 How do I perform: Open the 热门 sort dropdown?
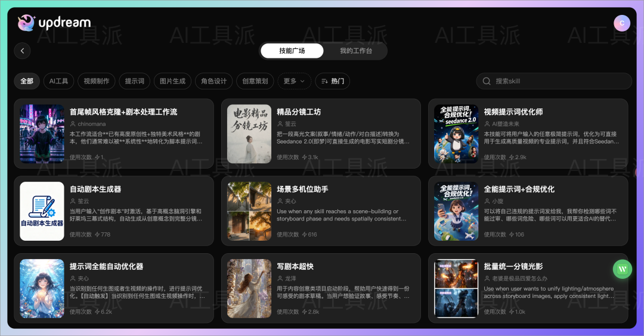point(333,81)
